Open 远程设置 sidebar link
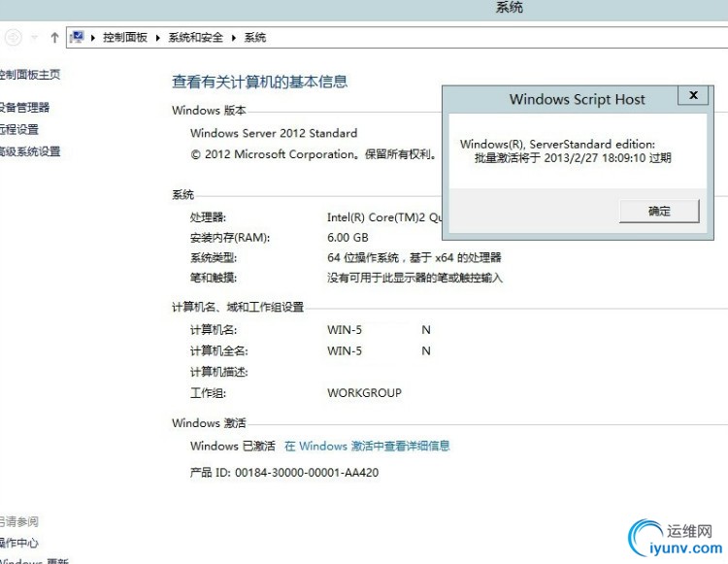728x564 pixels. pyautogui.click(x=19, y=129)
